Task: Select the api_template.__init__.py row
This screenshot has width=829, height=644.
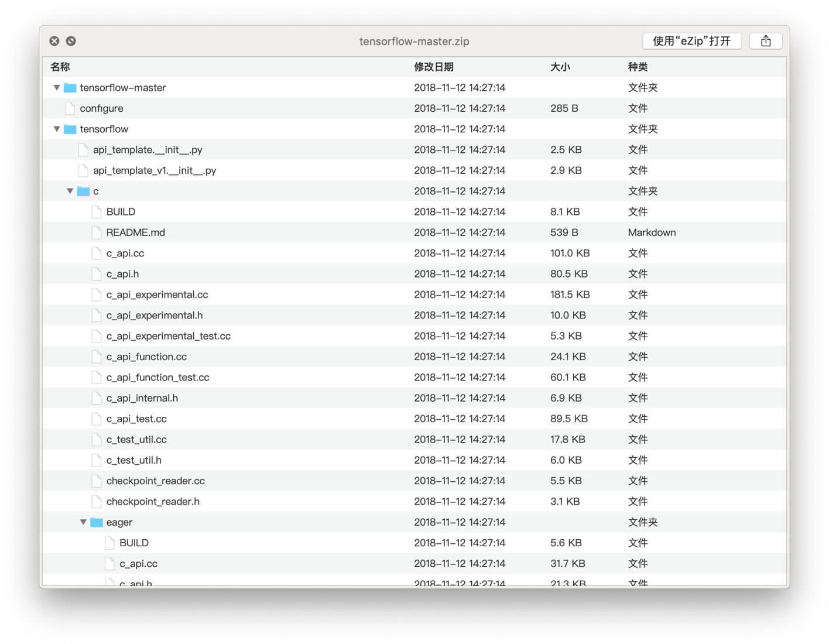Action: (x=148, y=149)
